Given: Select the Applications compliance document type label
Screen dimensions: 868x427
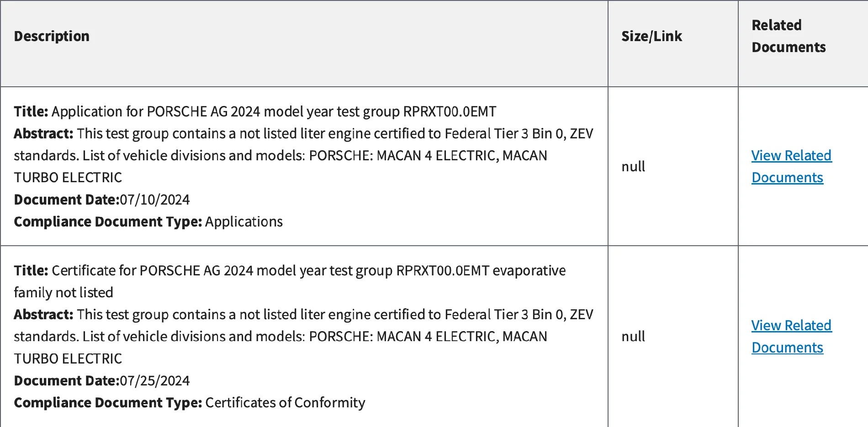Looking at the screenshot, I should point(244,221).
